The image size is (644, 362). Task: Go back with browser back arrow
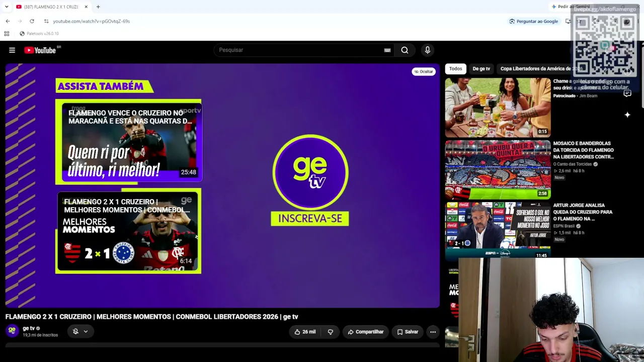coord(8,21)
